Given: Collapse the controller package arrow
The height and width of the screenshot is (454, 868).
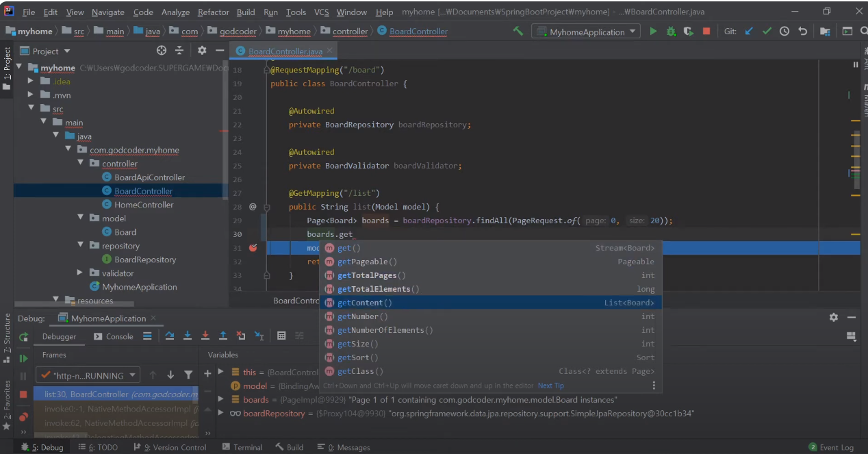Looking at the screenshot, I should coord(81,163).
